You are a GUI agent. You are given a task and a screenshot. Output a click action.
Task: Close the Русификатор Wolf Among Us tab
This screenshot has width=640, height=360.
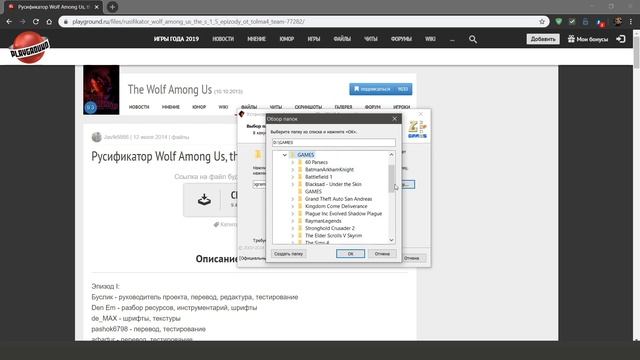tap(97, 7)
